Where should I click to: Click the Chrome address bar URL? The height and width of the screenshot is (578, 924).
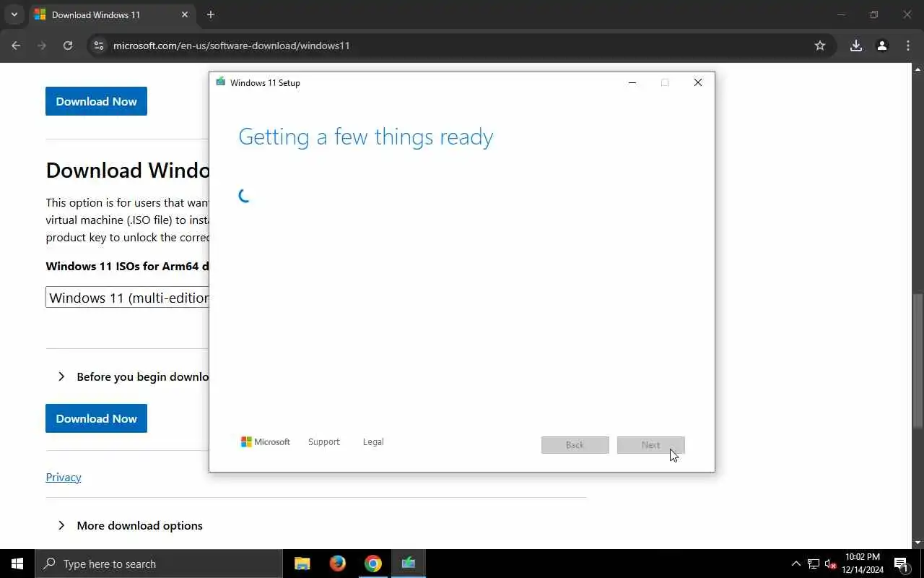tap(232, 46)
